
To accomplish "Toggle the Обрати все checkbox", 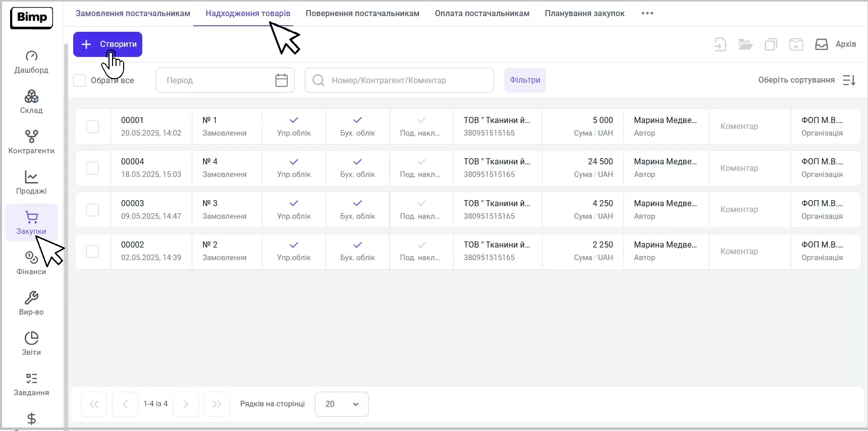I will pos(80,80).
